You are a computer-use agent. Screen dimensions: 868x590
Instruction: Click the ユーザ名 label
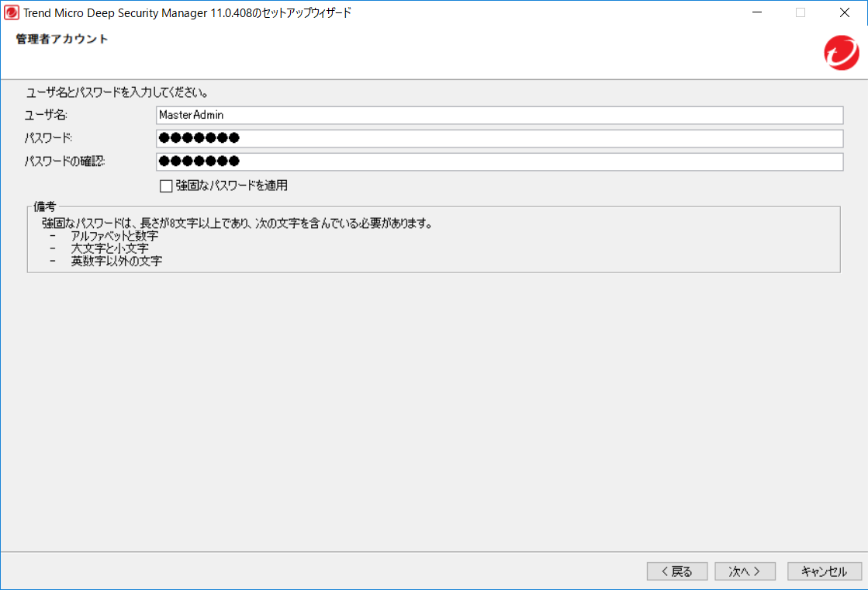click(x=46, y=115)
